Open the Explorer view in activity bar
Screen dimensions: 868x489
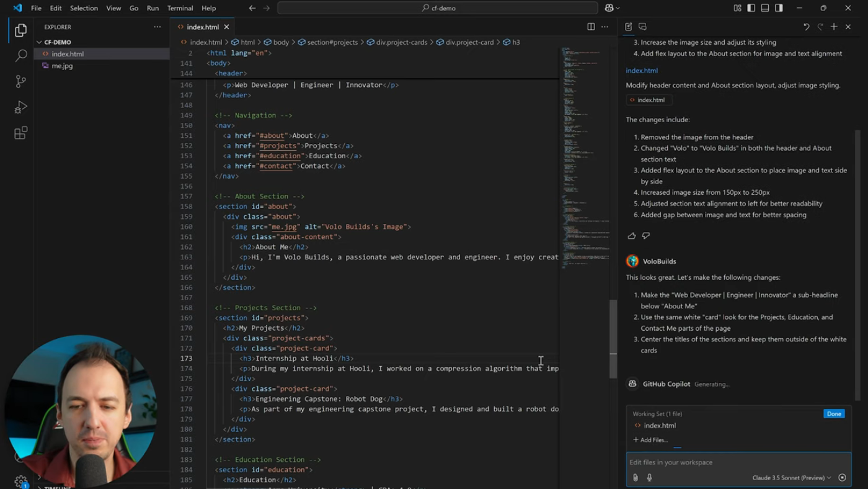coord(20,30)
